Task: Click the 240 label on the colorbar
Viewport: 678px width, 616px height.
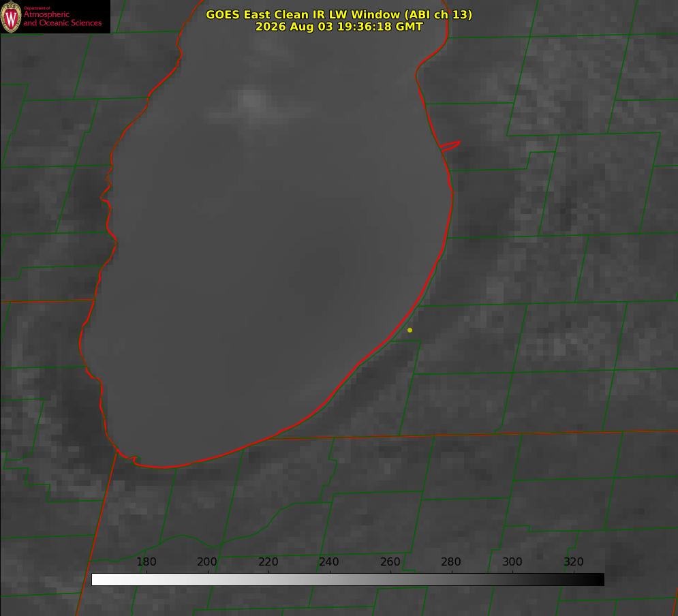Action: (x=329, y=561)
